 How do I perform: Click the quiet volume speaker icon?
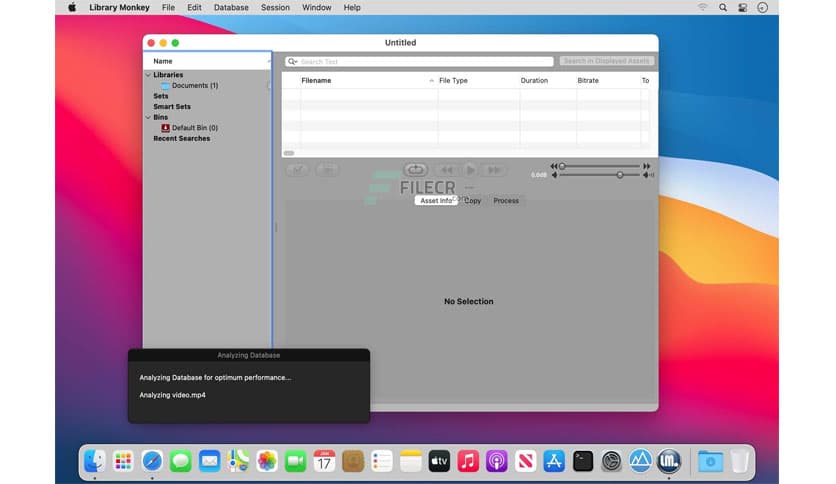tap(554, 175)
